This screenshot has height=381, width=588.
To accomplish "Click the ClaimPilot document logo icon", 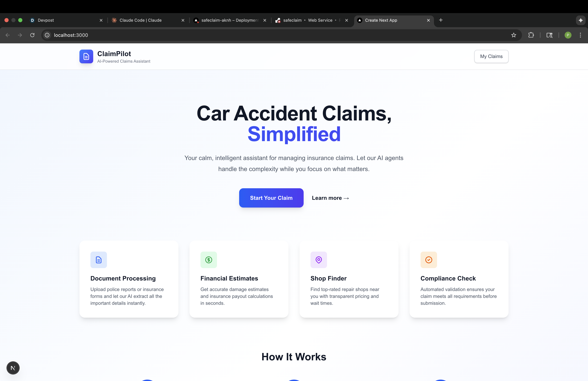I will click(x=86, y=56).
